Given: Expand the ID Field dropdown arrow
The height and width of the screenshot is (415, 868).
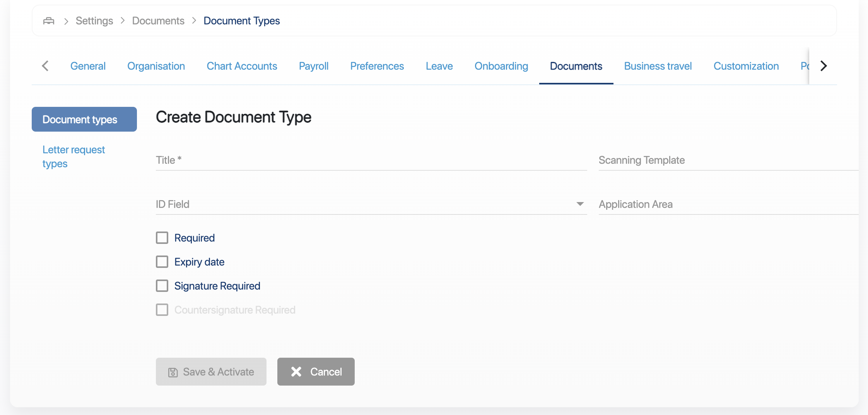Looking at the screenshot, I should 580,204.
